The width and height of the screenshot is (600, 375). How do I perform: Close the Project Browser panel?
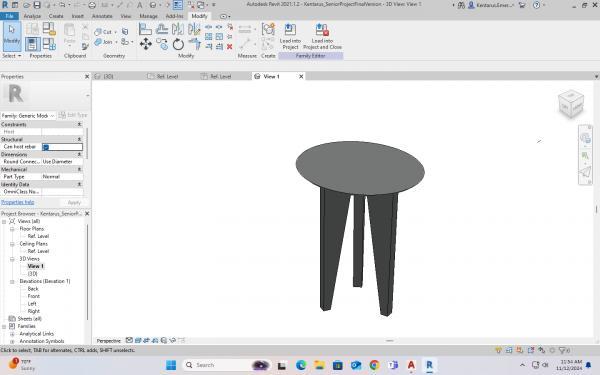pos(87,214)
